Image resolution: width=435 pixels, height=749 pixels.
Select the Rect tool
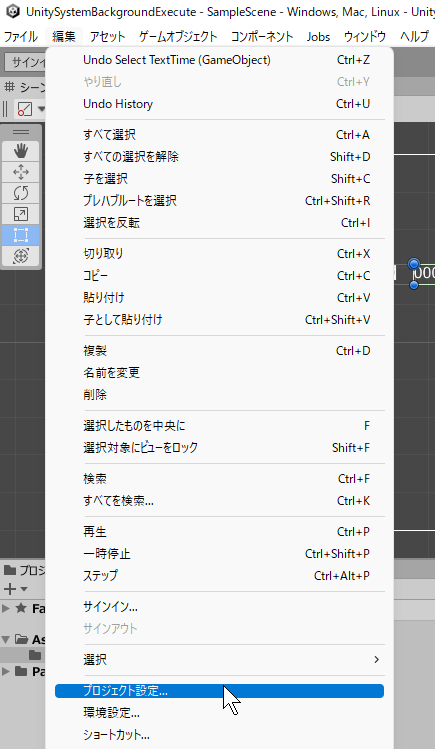pyautogui.click(x=21, y=235)
